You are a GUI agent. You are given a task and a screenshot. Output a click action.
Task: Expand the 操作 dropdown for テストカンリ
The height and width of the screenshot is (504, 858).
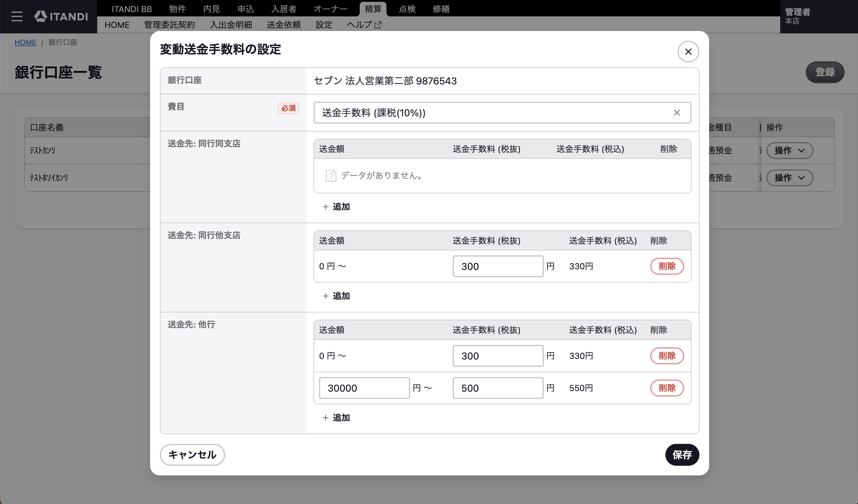tap(790, 150)
